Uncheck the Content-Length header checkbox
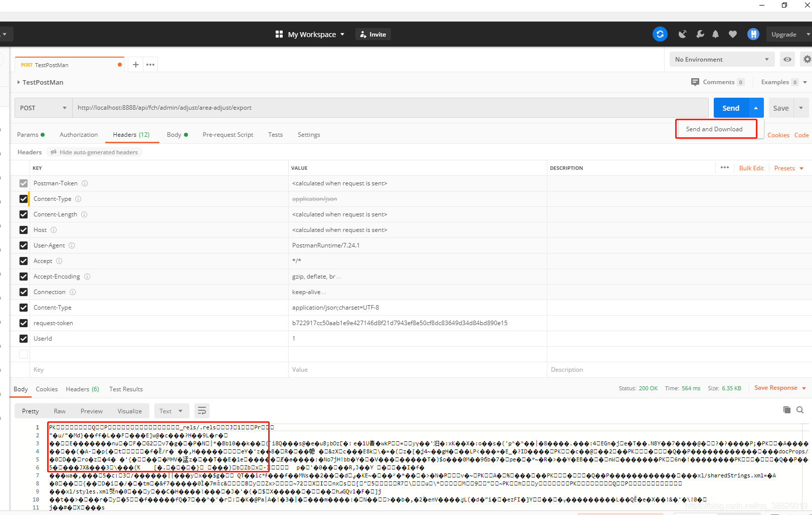812x515 pixels. (x=24, y=214)
